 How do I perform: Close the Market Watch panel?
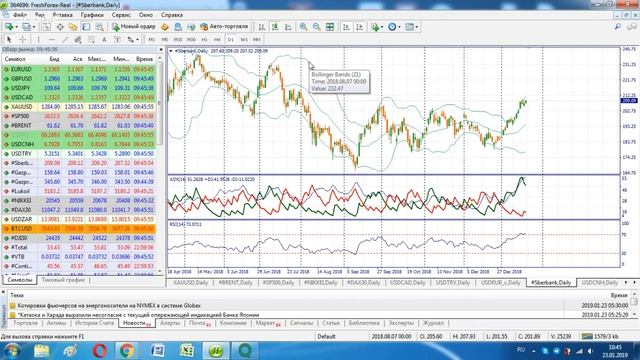pyautogui.click(x=160, y=49)
